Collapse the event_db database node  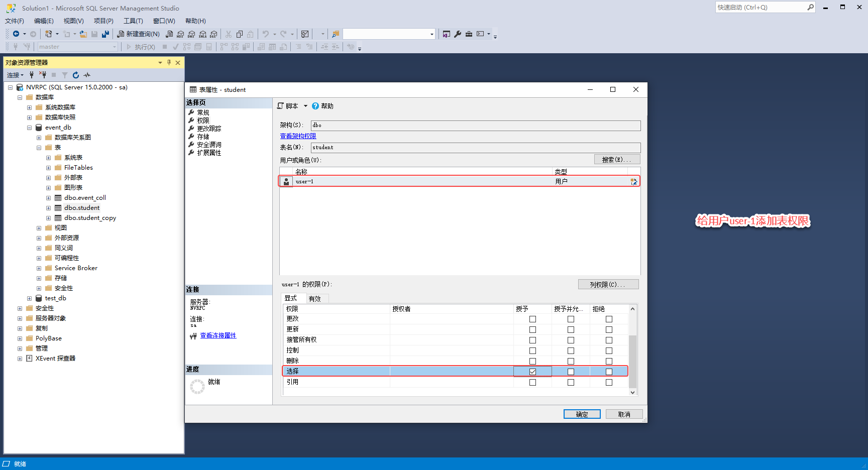(x=29, y=128)
